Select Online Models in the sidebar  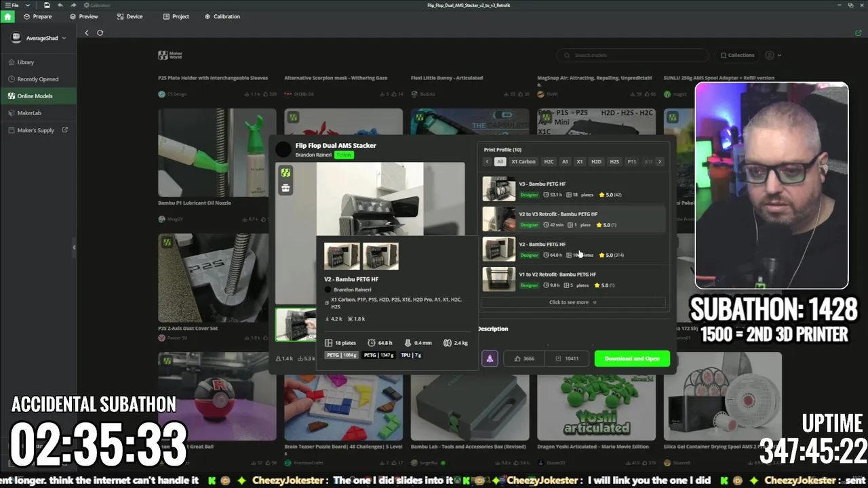click(38, 96)
